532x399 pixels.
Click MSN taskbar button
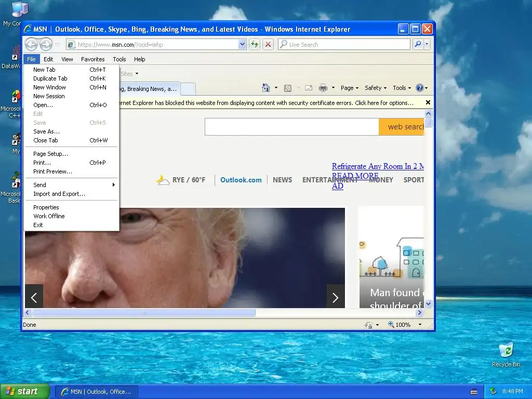(97, 392)
